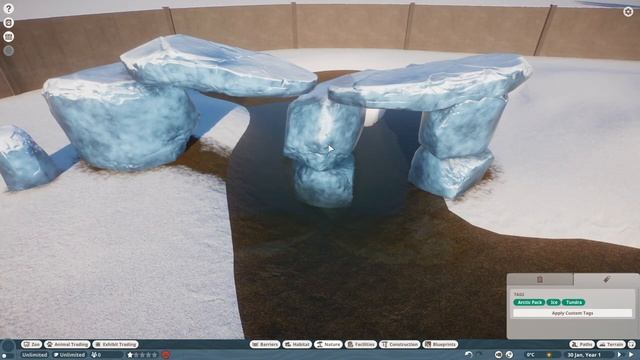Open the Barriers build menu
Screen dimensions: 640x360
[265, 344]
